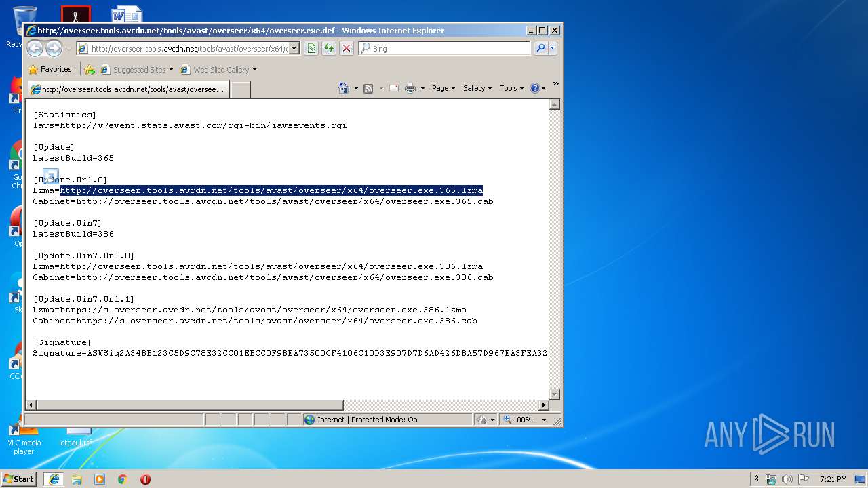Click the network tray icon
Screen dimensions: 868x488
(771, 479)
